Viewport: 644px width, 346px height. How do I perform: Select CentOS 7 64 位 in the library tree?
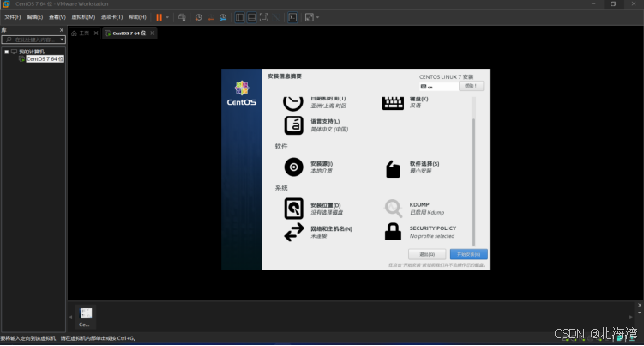point(45,59)
